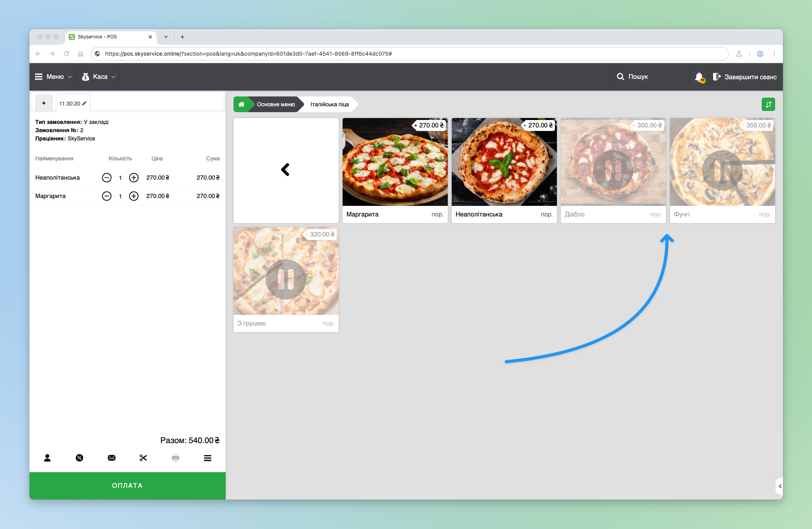Viewport: 812px width, 529px height.
Task: Click Завершити сеанс to end the session
Action: point(744,77)
